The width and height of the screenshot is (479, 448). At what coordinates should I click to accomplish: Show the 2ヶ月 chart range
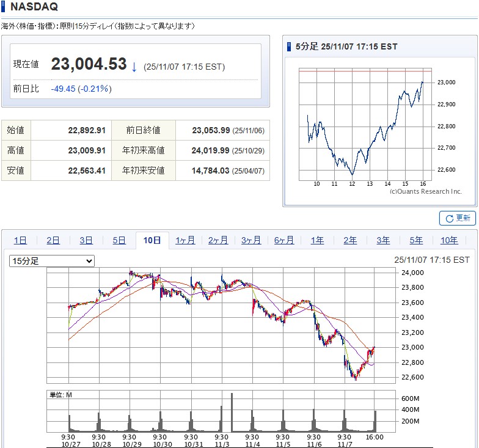(x=218, y=240)
